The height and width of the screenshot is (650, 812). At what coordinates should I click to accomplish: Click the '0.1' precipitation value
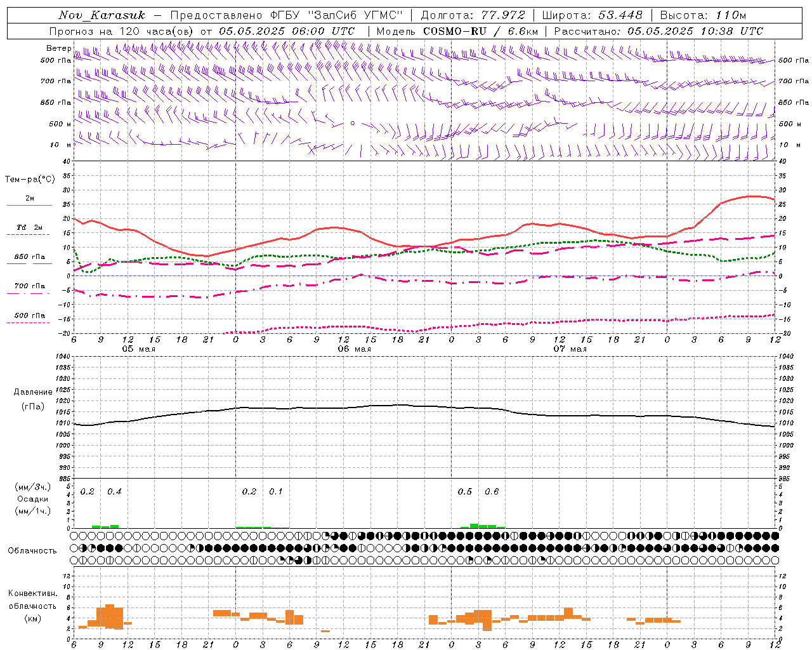coord(276,491)
